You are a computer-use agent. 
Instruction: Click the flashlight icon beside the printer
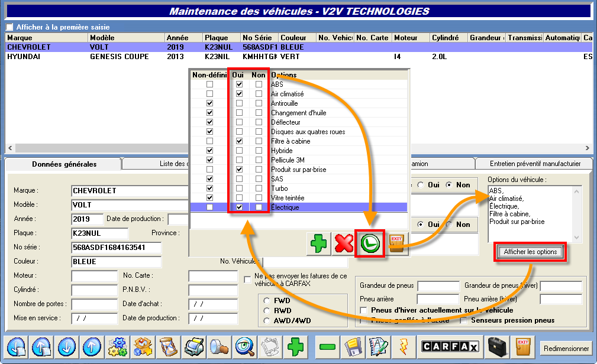coord(220,347)
